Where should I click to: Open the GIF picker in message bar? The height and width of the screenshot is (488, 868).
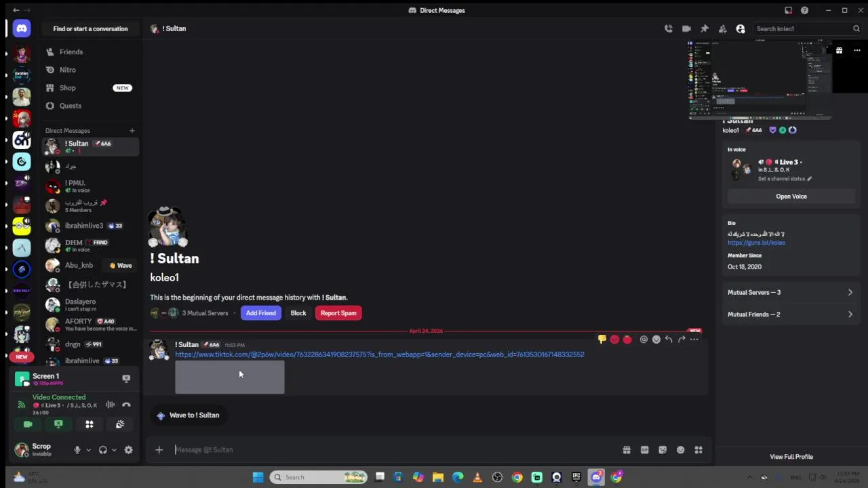tap(644, 449)
